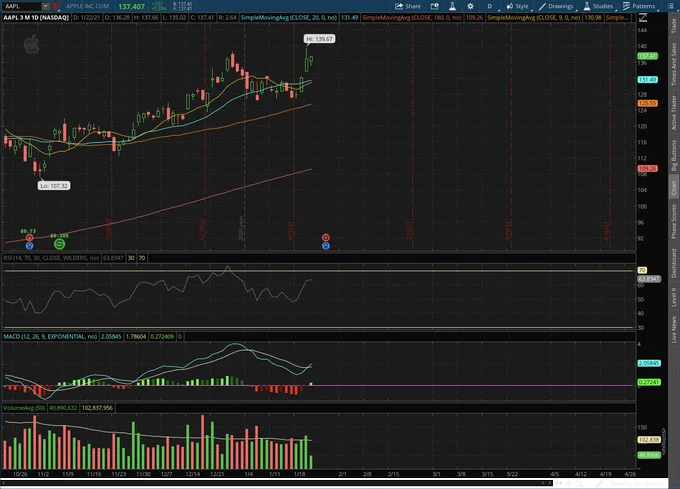Open the symbol selector dropdown arrow
The image size is (680, 489).
pos(46,6)
